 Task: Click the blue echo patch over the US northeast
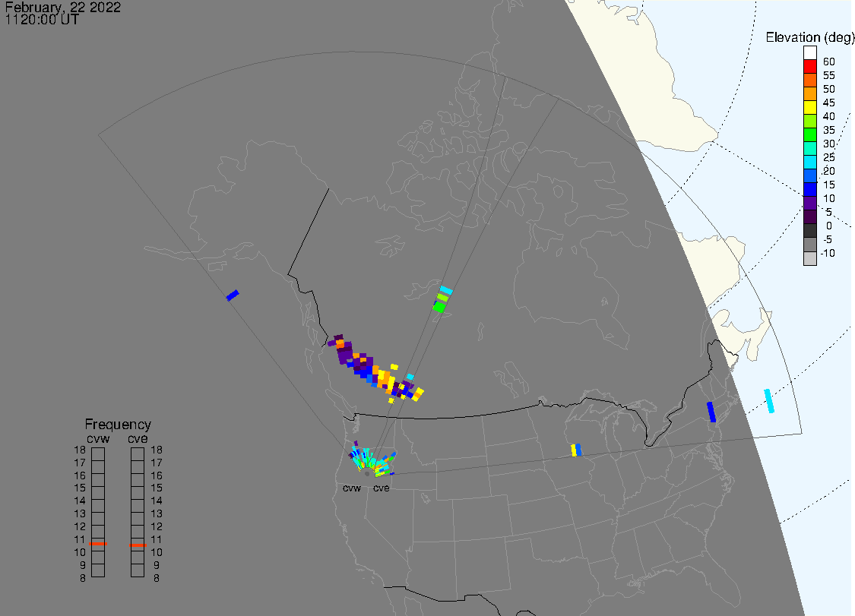(x=711, y=412)
